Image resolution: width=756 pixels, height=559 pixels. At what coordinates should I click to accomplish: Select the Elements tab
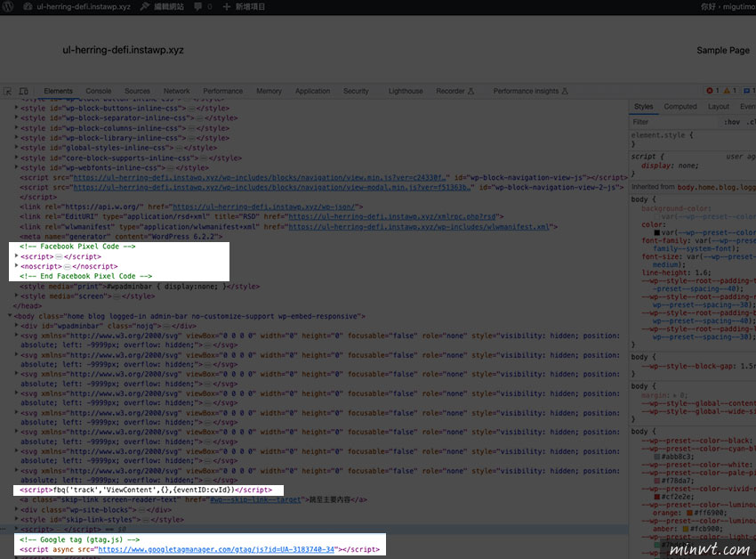(x=58, y=91)
